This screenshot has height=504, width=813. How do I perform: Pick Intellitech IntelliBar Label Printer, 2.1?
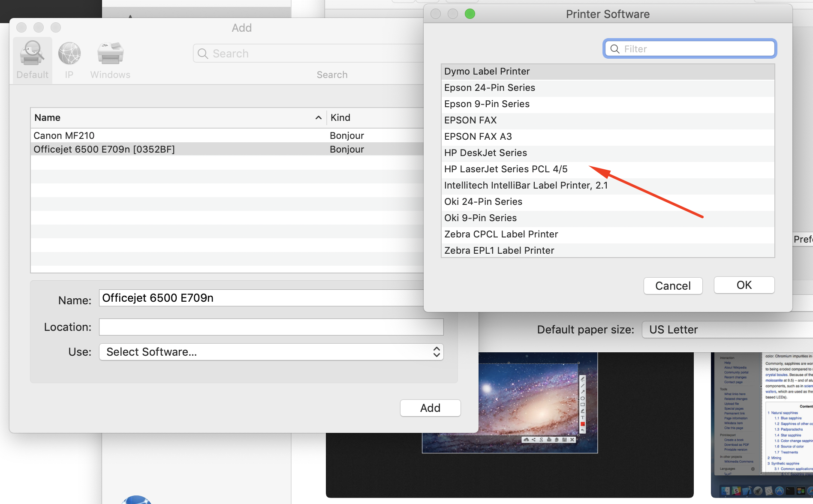tap(608, 186)
